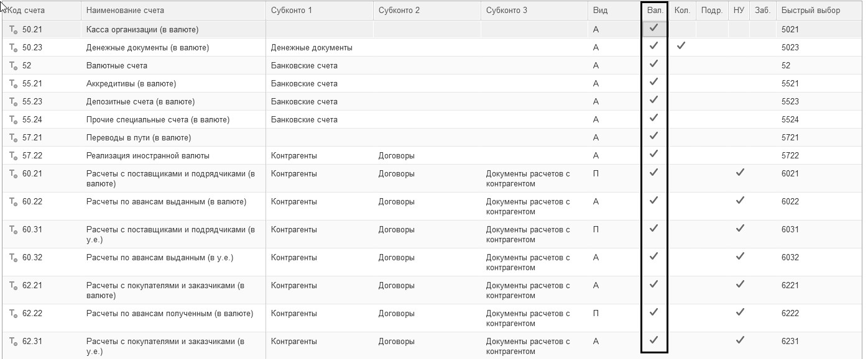
Task: Sort by the Наименование счета column header
Action: point(125,11)
